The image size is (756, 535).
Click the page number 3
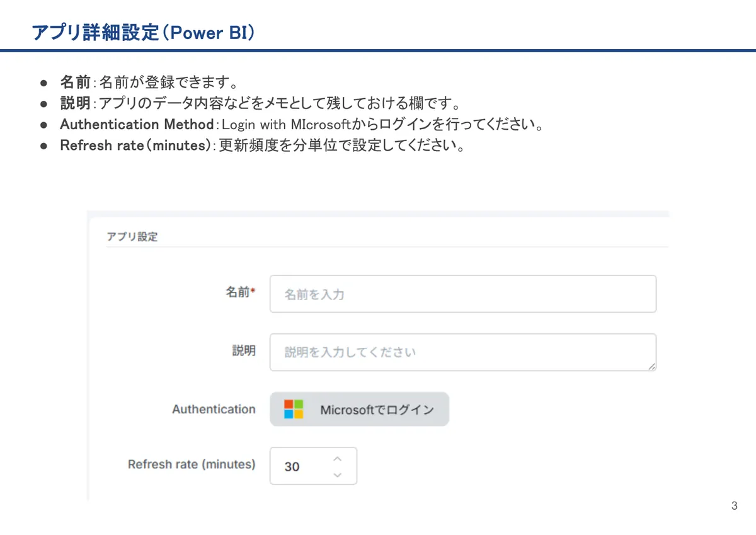(x=735, y=506)
